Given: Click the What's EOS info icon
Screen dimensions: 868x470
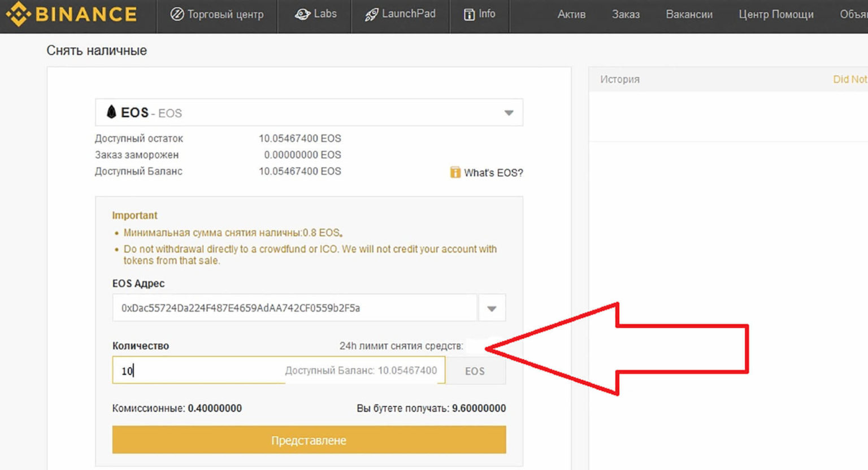Looking at the screenshot, I should (x=455, y=172).
